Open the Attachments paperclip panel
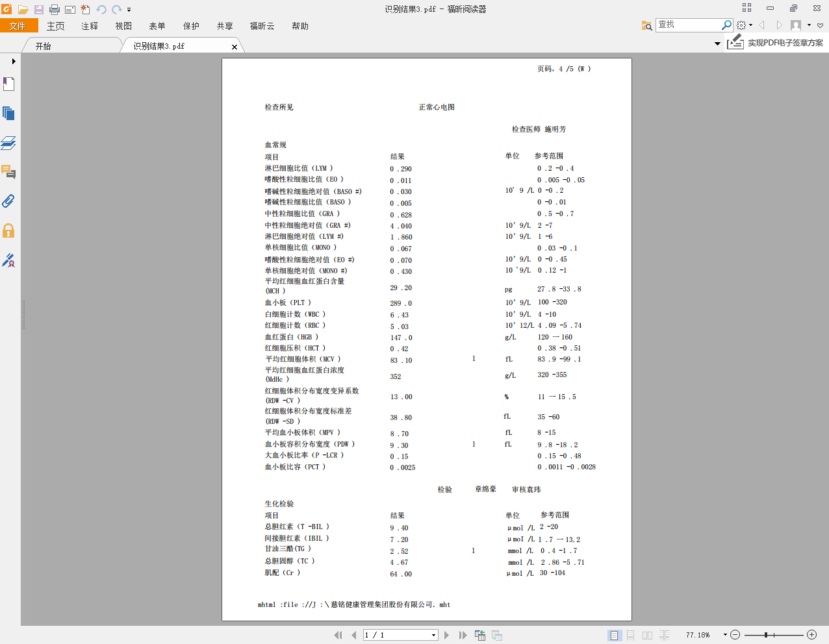This screenshot has height=644, width=829. point(8,201)
